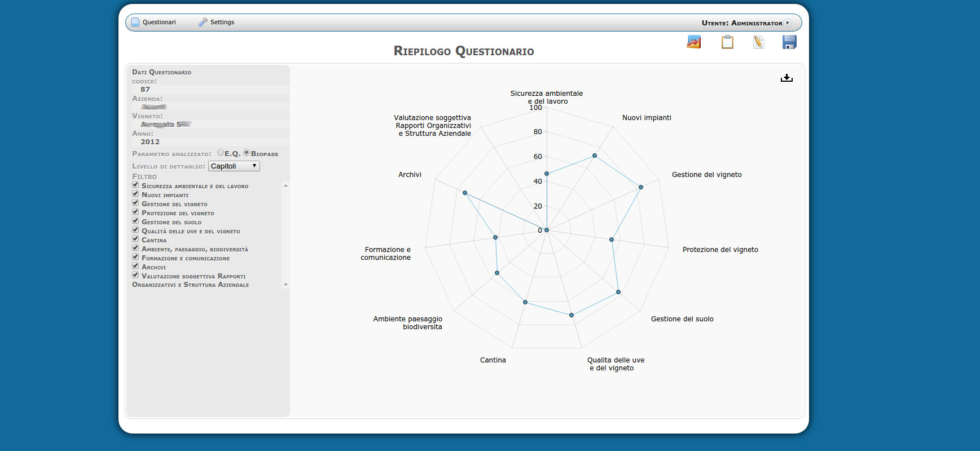980x451 pixels.
Task: Click the Settings wrench icon
Action: tap(203, 23)
